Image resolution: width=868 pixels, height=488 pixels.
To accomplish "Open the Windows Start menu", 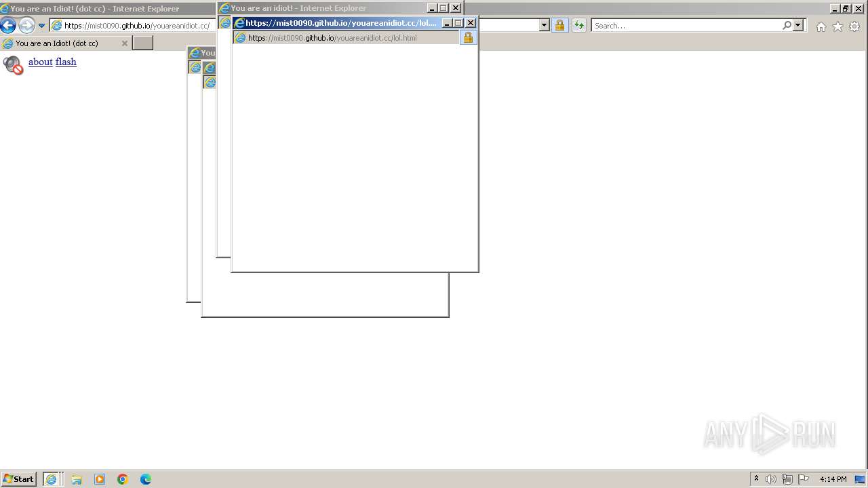I will point(18,479).
